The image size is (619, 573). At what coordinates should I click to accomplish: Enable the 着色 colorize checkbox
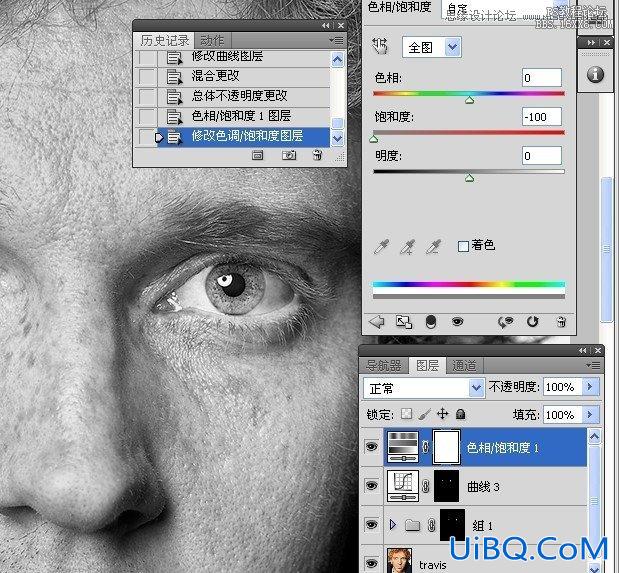[463, 246]
